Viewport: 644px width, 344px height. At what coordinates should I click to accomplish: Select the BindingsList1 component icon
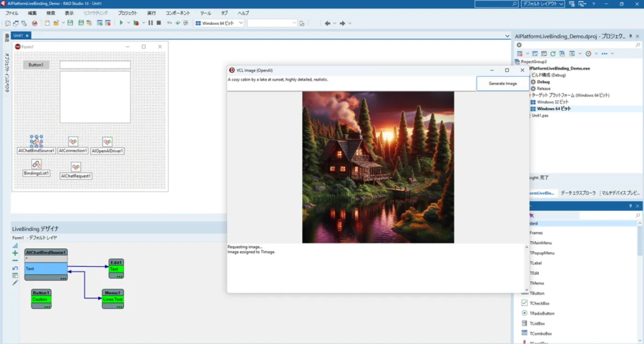(36, 164)
